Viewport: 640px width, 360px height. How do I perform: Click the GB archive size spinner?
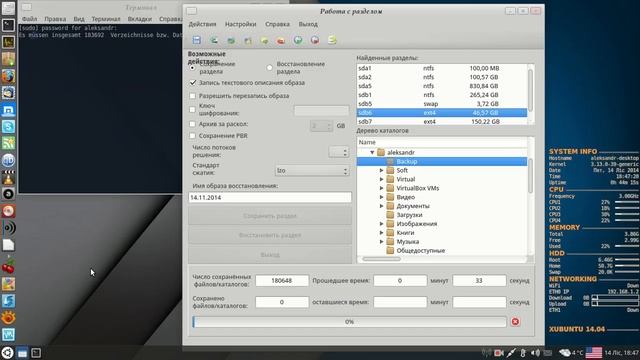[x=321, y=126]
